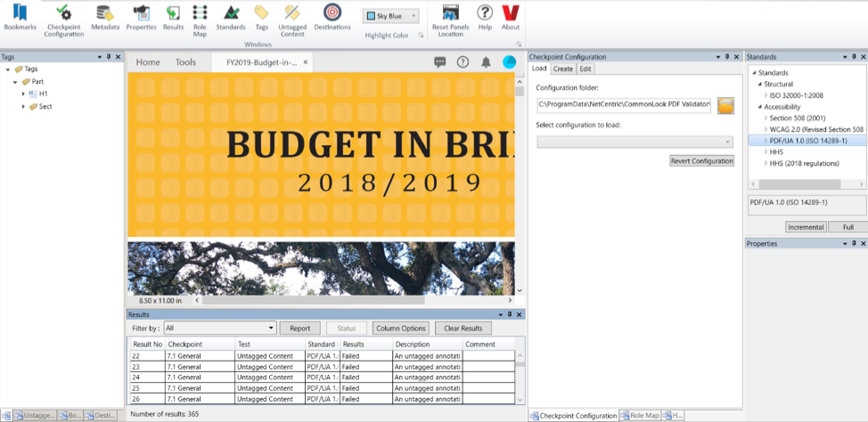Open the comments speech-bubble icon in viewer
868x422 pixels.
click(x=440, y=62)
